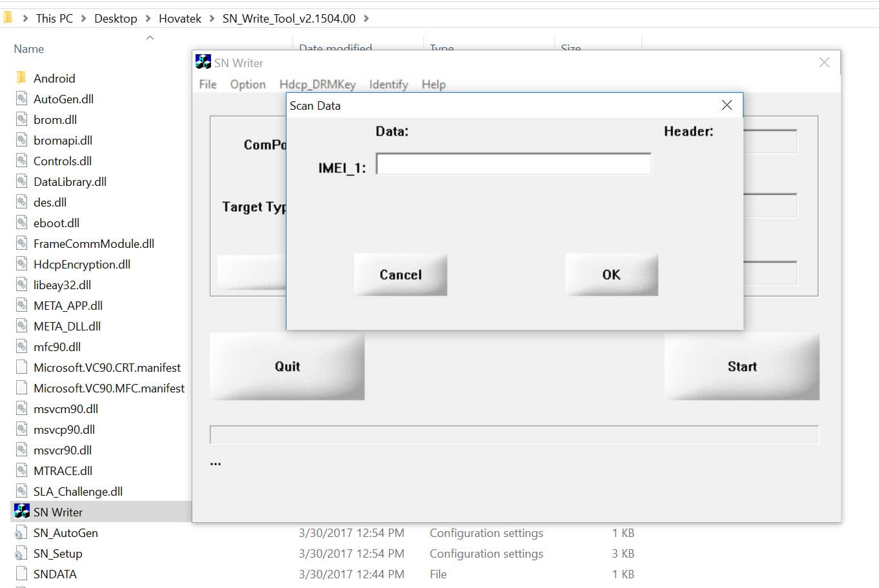Open the Android folder in the sidebar
The height and width of the screenshot is (588, 879).
55,77
